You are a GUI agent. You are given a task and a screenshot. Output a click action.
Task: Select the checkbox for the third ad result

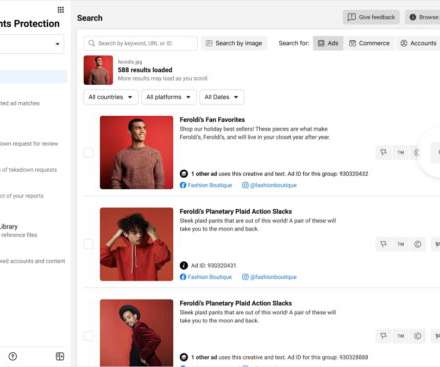tap(88, 336)
